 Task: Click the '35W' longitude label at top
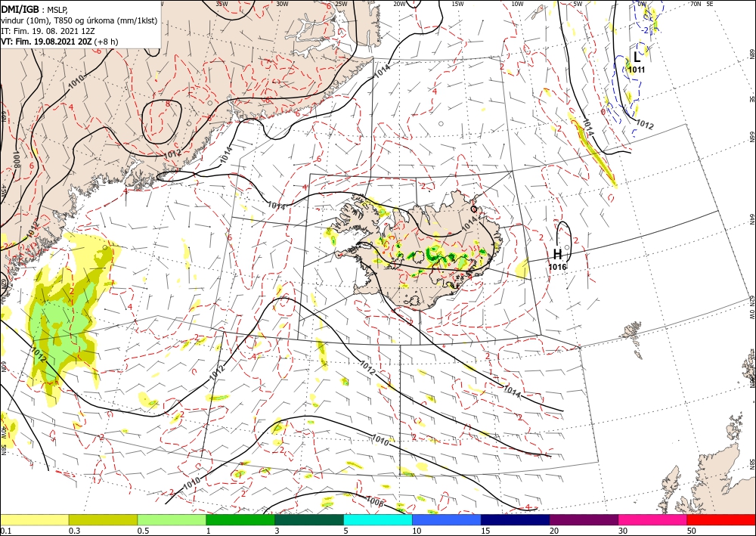tap(222, 4)
